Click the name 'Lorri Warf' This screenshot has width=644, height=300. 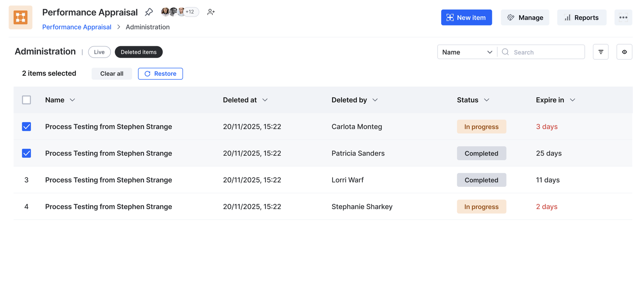(x=347, y=180)
